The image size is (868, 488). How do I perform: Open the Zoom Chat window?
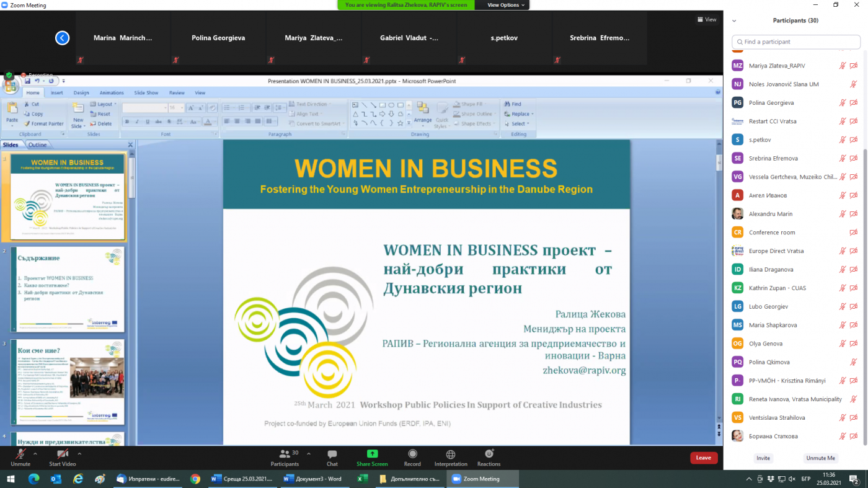click(x=332, y=458)
